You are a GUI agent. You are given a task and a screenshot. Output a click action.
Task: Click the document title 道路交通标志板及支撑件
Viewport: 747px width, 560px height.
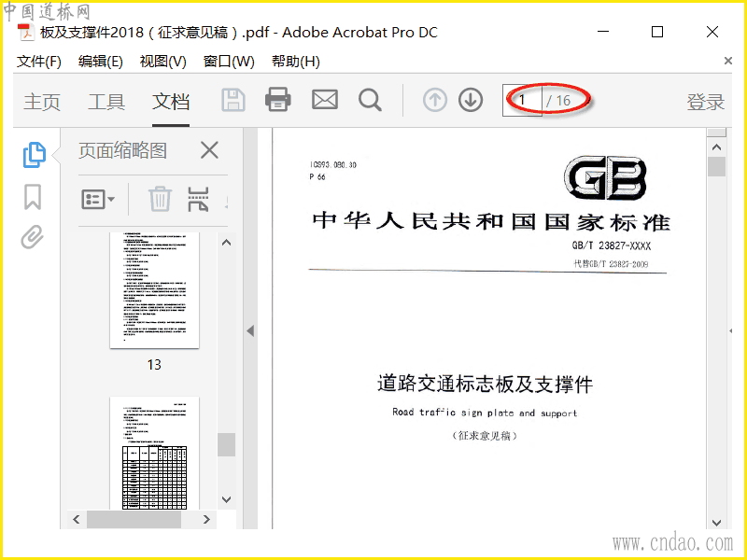tap(485, 384)
